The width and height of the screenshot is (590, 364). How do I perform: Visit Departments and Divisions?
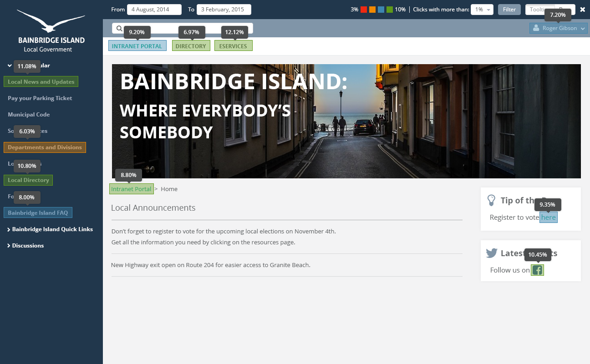[x=45, y=147]
